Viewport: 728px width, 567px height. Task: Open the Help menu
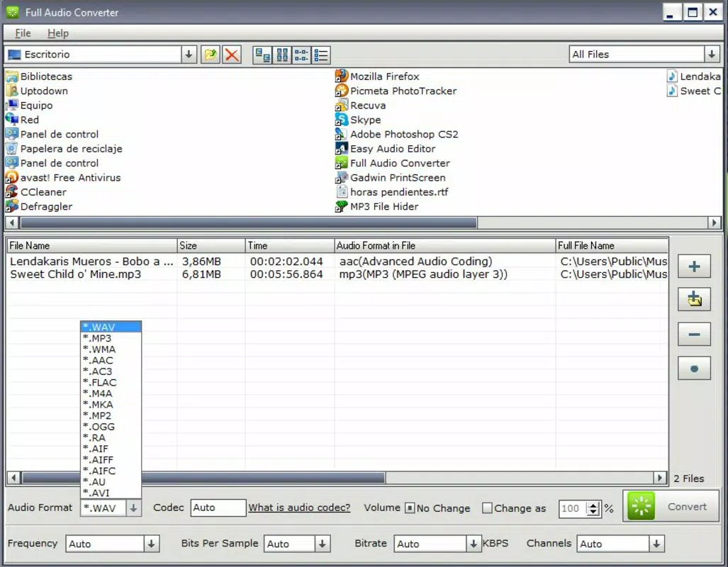58,33
